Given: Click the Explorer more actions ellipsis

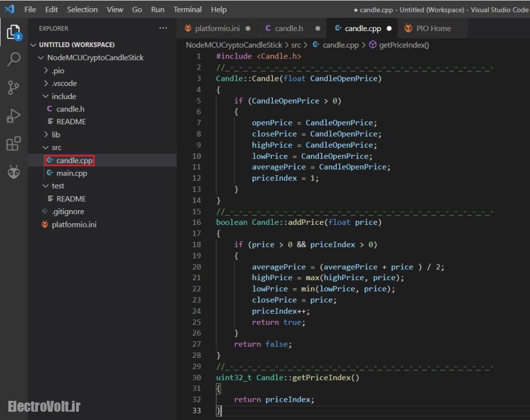Looking at the screenshot, I should (163, 28).
